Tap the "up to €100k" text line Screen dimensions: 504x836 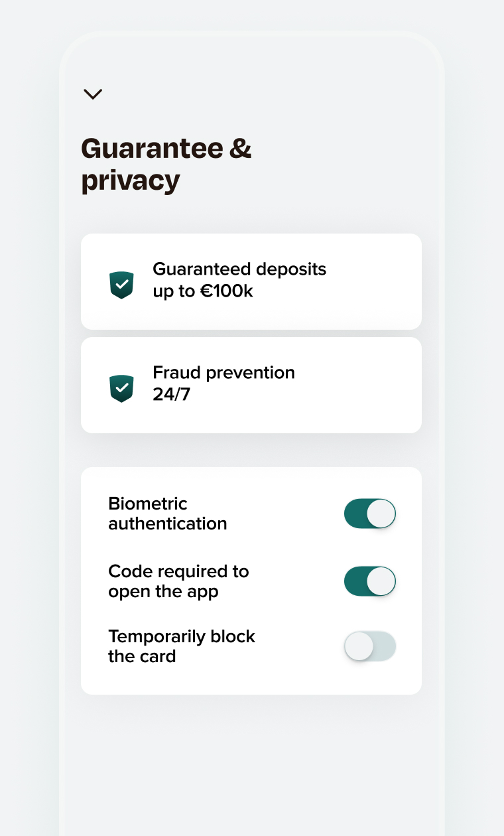[203, 291]
